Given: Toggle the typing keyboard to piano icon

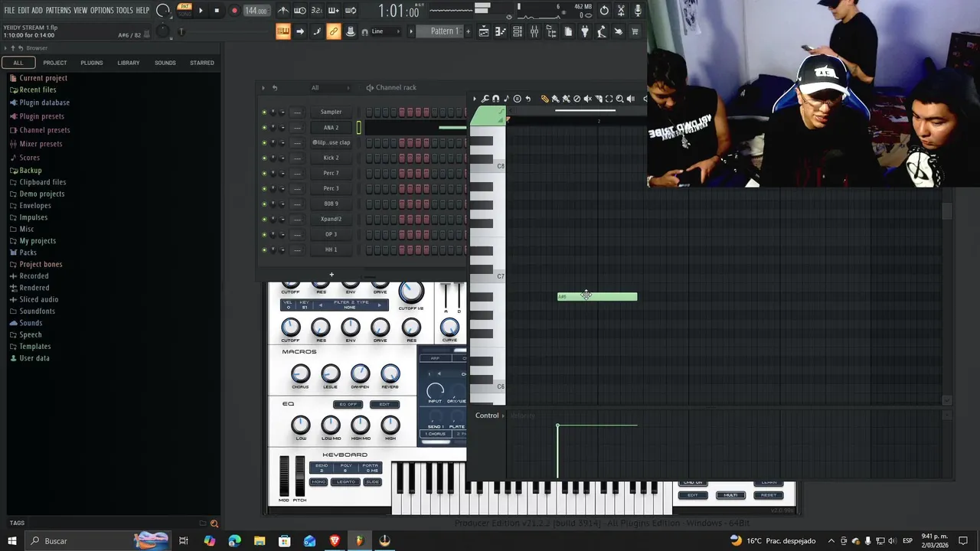Looking at the screenshot, I should coord(283,31).
